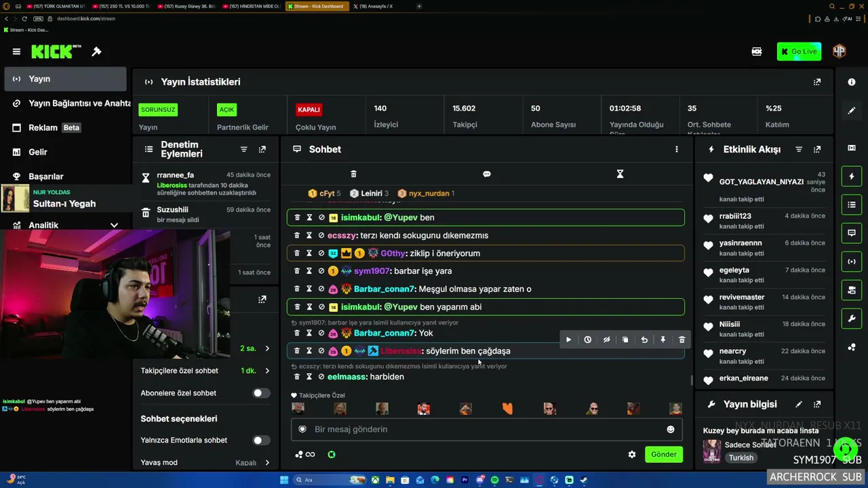This screenshot has height=488, width=868.
Task: Send the message with Gönder
Action: 664,454
